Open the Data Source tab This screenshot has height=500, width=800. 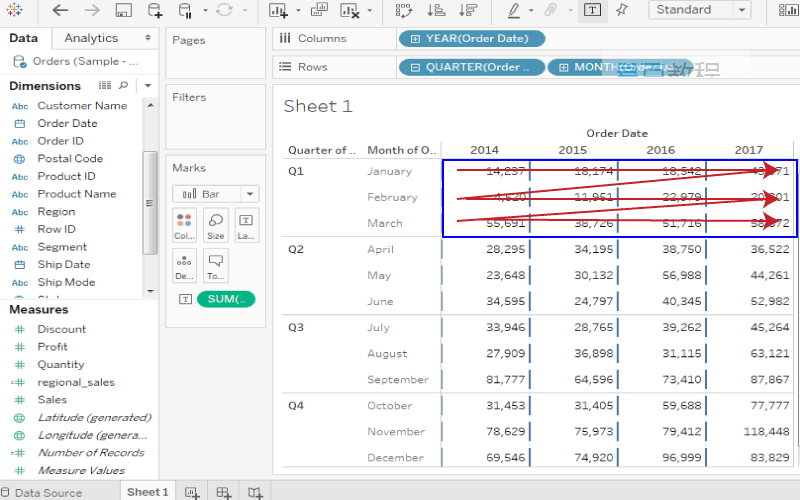(42, 493)
